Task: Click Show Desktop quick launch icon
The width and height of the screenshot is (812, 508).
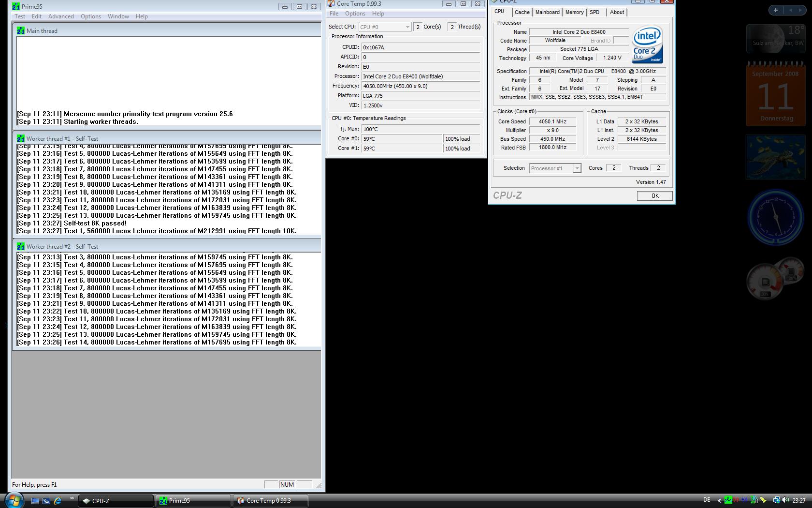Action: (35, 501)
